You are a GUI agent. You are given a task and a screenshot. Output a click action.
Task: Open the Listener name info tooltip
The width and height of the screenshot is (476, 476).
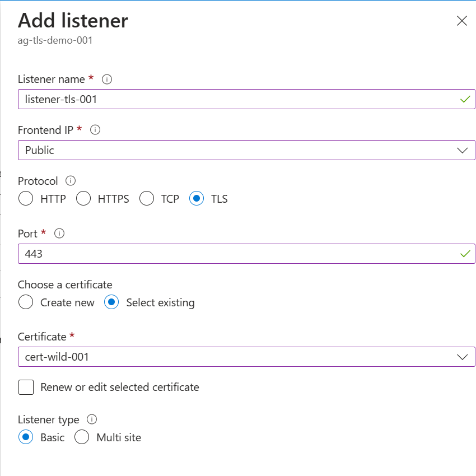(106, 80)
